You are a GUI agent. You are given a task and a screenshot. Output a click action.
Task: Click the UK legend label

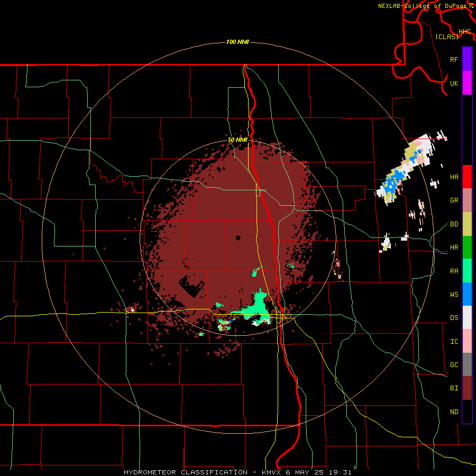454,83
